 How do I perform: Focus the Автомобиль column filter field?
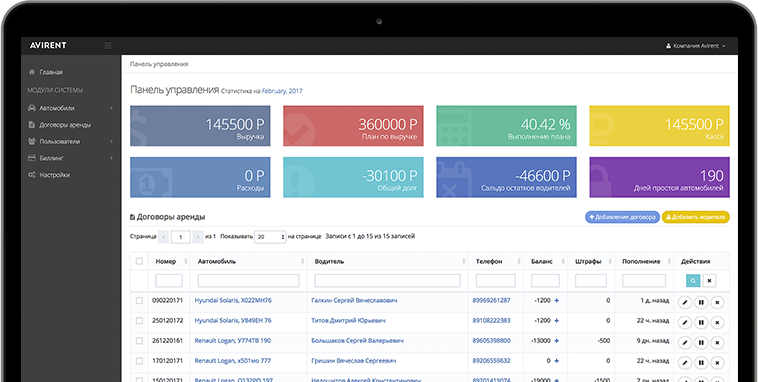click(248, 280)
